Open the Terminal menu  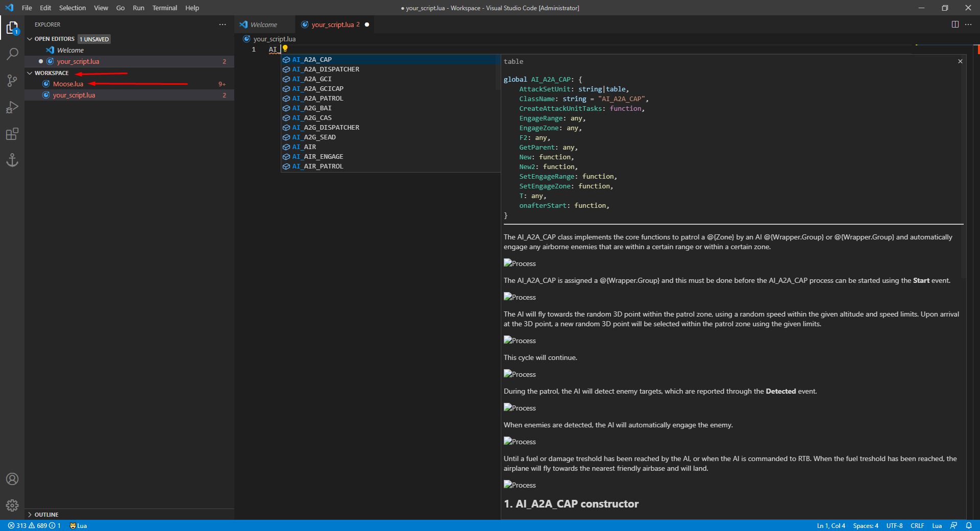click(164, 8)
